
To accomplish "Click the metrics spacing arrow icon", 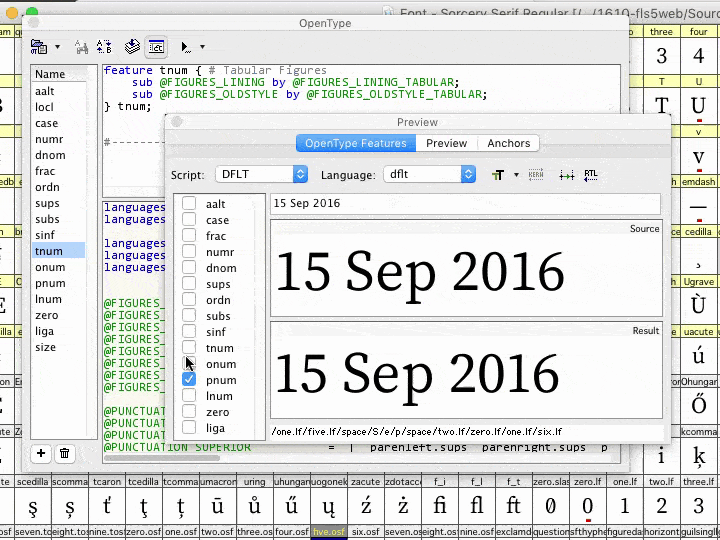I will pos(567,175).
